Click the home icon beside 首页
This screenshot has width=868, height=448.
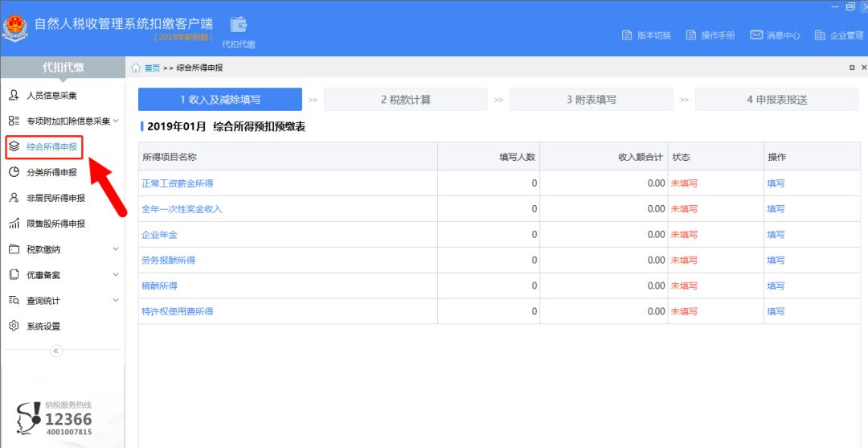pos(136,68)
